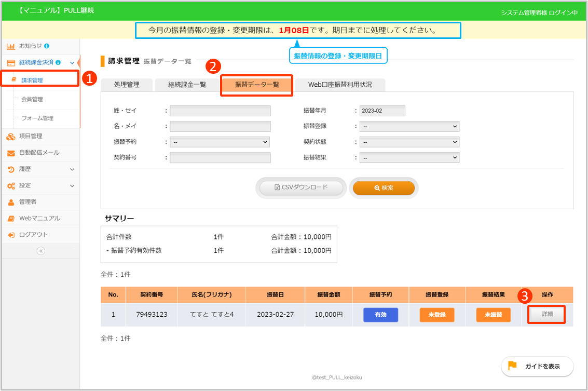Collapse the sidebar with the double-arrow button
This screenshot has width=588, height=391.
coord(40,251)
